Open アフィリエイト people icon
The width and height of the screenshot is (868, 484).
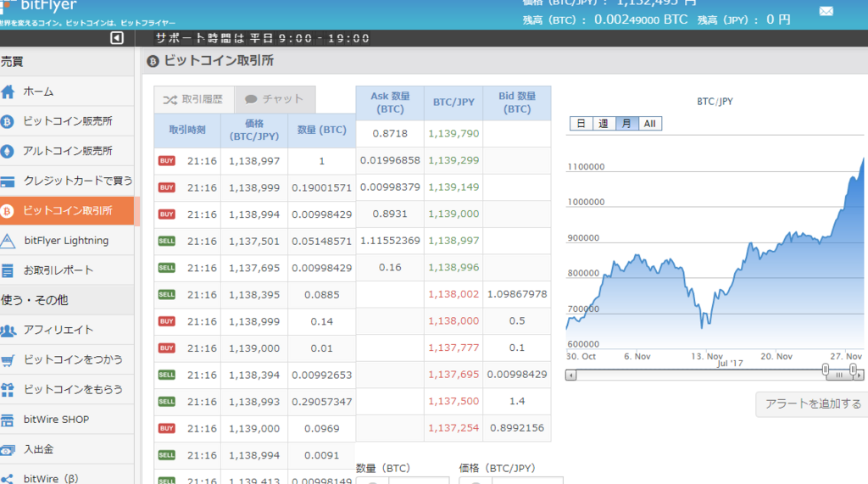[8, 331]
